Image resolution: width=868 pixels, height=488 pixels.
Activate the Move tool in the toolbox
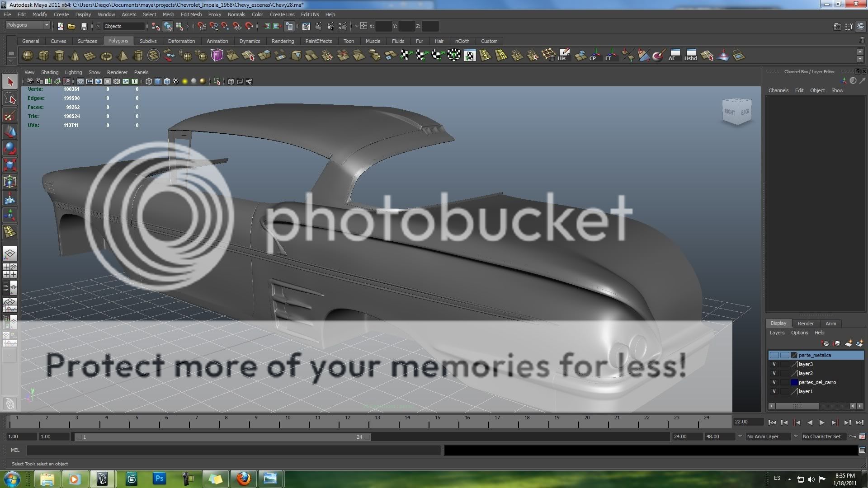click(x=10, y=132)
